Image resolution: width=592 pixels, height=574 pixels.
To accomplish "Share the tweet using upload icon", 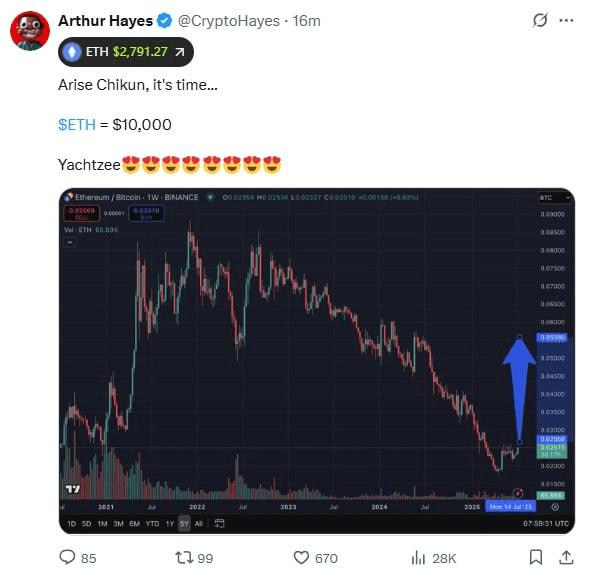I will [566, 557].
